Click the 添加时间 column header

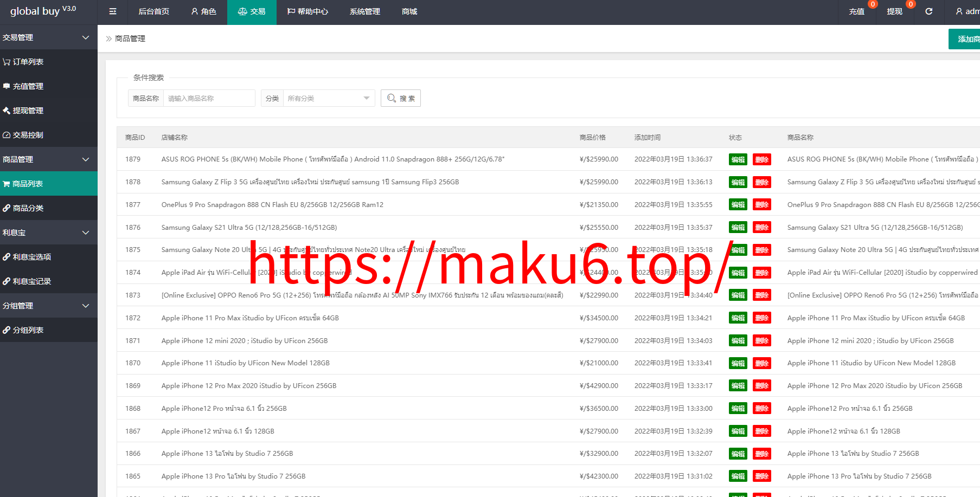(x=648, y=138)
